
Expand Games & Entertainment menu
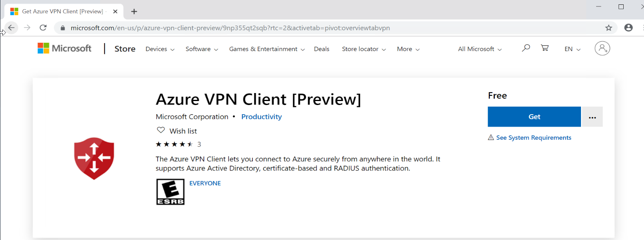click(267, 49)
